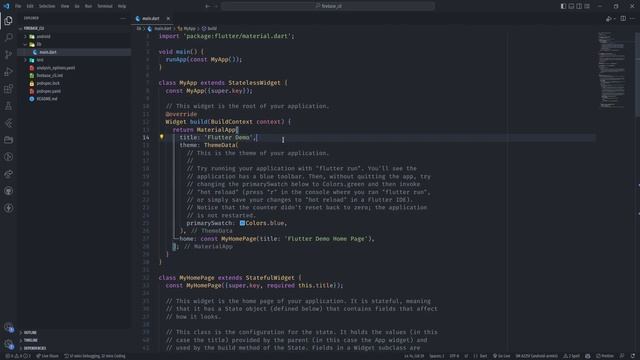Click the errors and warnings status item

(x=17, y=356)
